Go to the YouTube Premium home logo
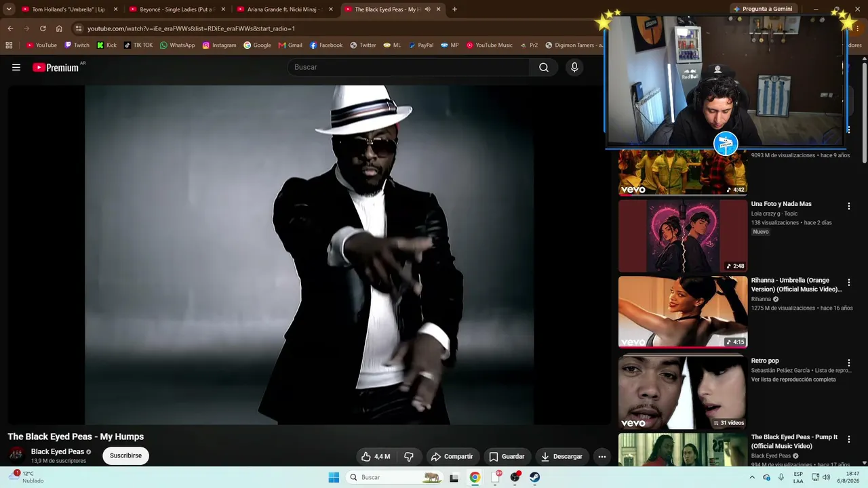 [56, 67]
